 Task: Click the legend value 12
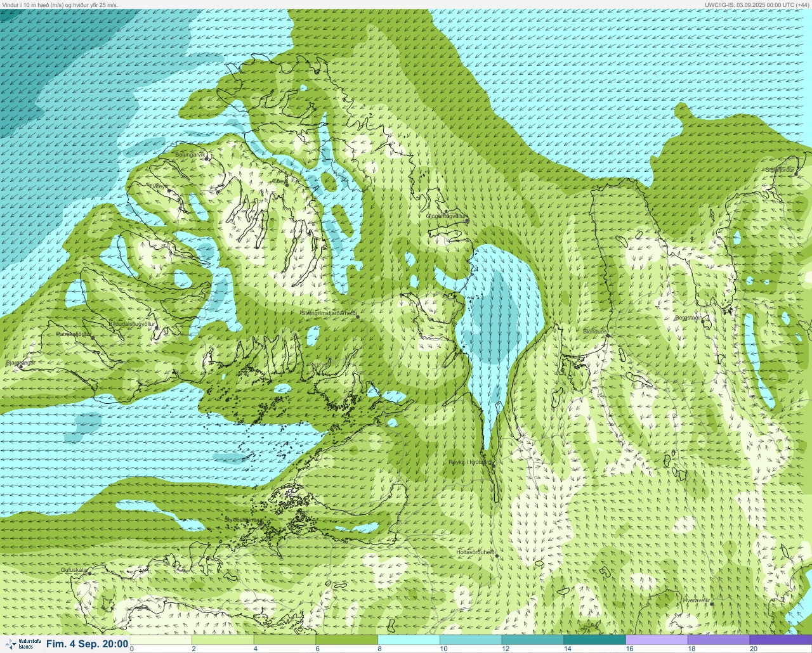pyautogui.click(x=506, y=649)
